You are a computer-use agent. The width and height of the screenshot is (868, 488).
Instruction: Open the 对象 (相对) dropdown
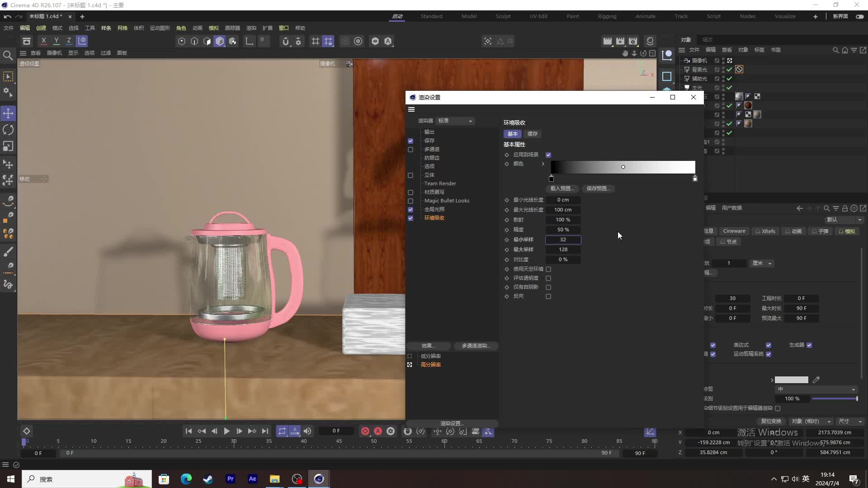(811, 421)
